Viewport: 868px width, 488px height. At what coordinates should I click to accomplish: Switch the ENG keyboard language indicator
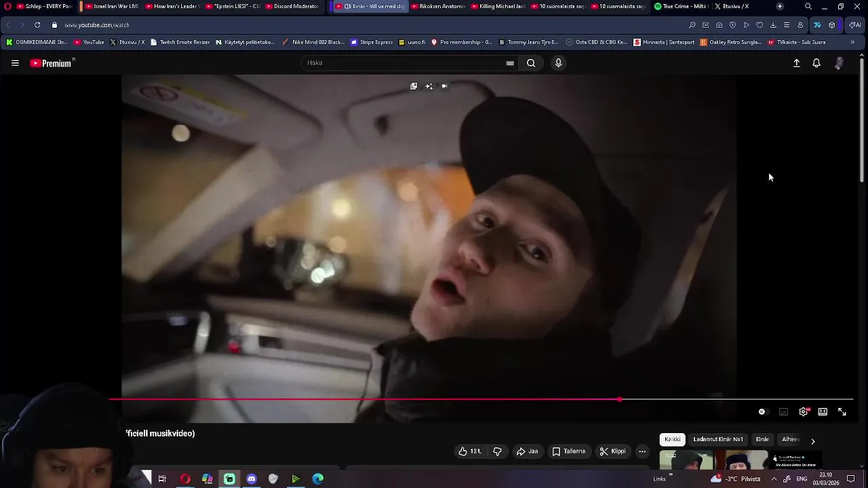point(803,479)
